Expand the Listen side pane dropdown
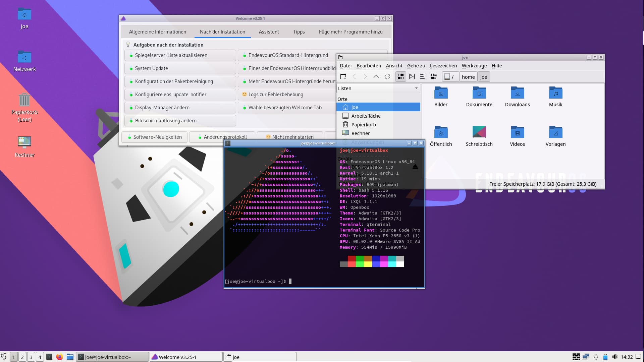 (378, 88)
